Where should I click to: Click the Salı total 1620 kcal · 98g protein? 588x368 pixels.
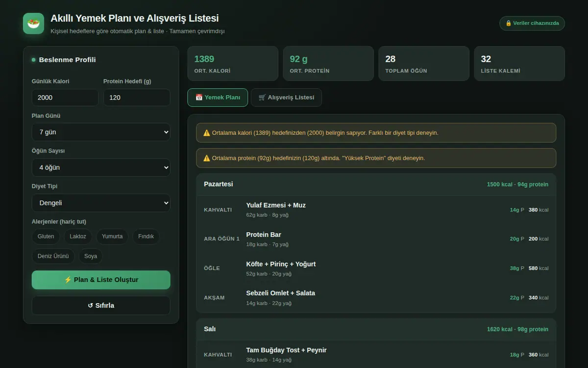[x=517, y=329]
